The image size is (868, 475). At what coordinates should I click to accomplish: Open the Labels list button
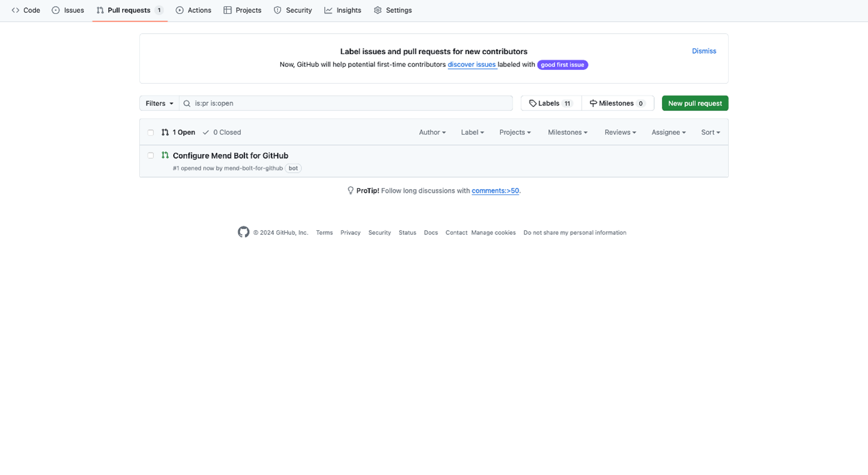click(x=551, y=103)
